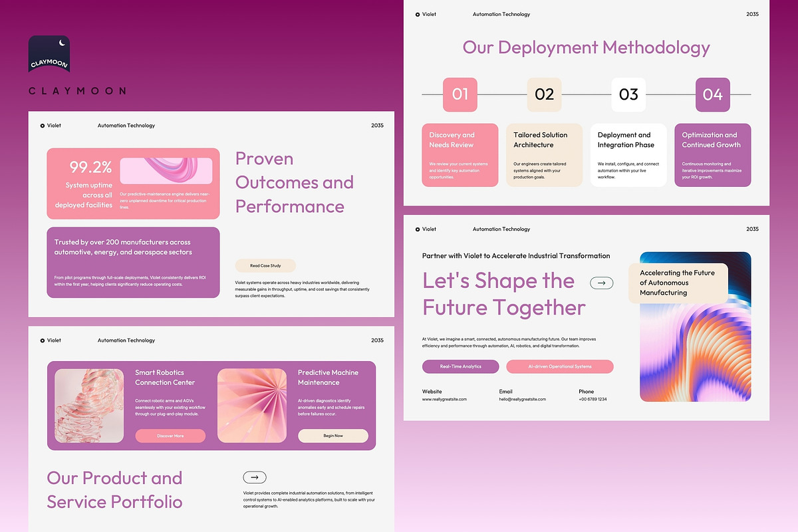The width and height of the screenshot is (798, 532).
Task: Click the 2035 label on Proven Outcomes slide
Action: (x=377, y=125)
